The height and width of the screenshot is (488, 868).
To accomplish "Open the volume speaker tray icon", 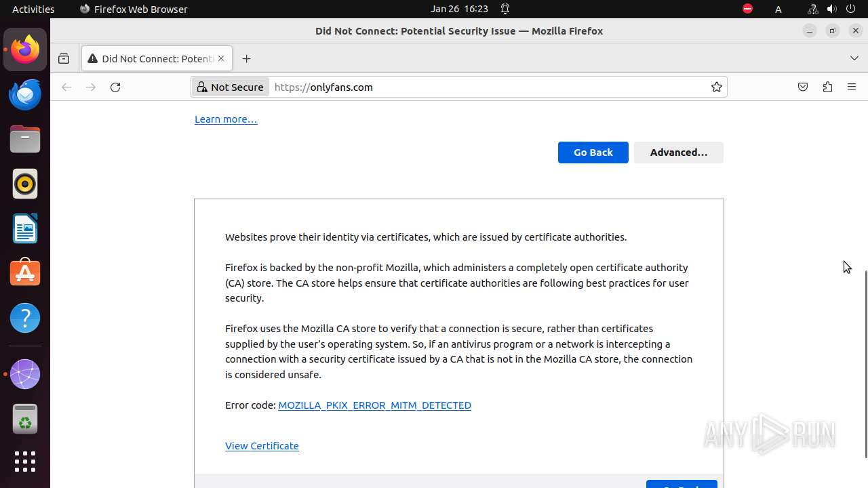I will [x=831, y=9].
